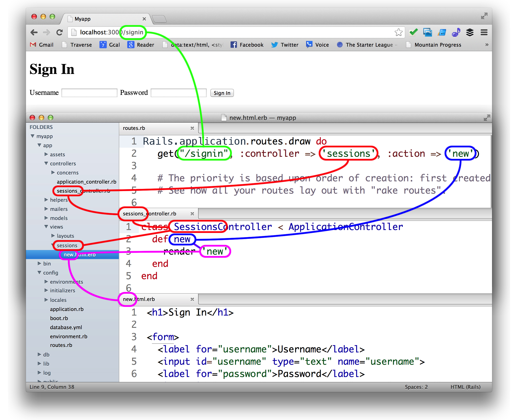
Task: Click the bookmark star icon
Action: [x=398, y=32]
